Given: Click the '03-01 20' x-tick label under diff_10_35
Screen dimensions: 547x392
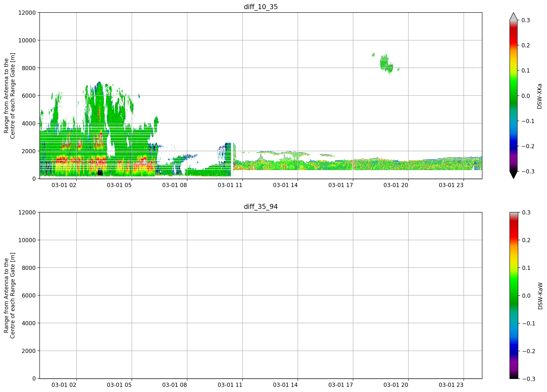Looking at the screenshot, I should pyautogui.click(x=396, y=185).
